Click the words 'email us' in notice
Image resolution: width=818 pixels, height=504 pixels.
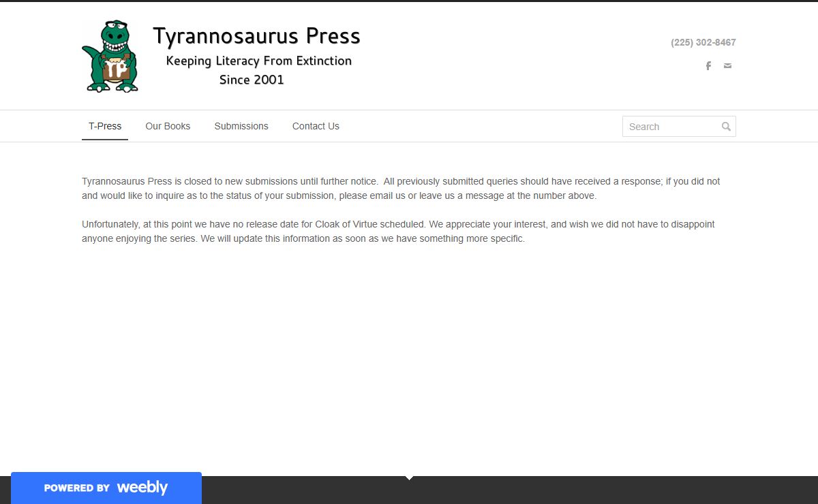[x=387, y=196]
